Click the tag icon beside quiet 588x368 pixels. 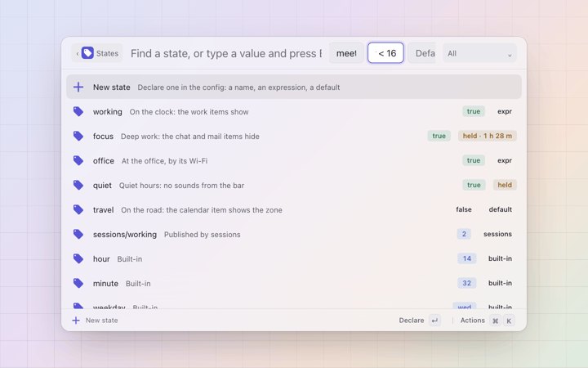point(78,185)
